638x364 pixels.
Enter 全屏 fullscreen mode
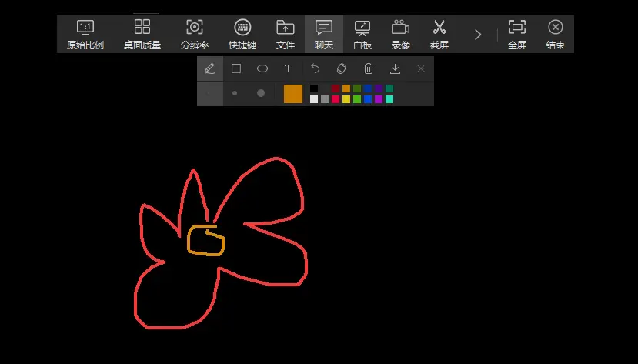tap(517, 34)
